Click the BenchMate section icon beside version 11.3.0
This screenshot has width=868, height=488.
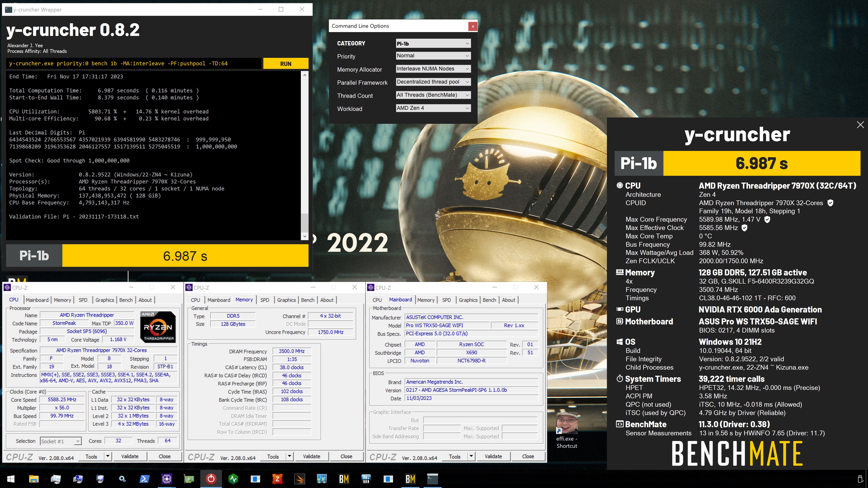619,424
